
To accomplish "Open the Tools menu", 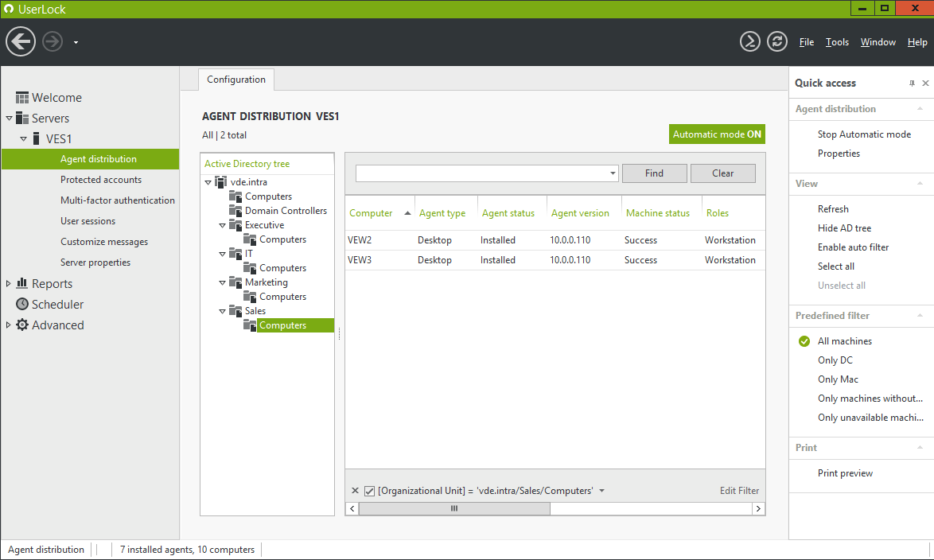I will 837,41.
